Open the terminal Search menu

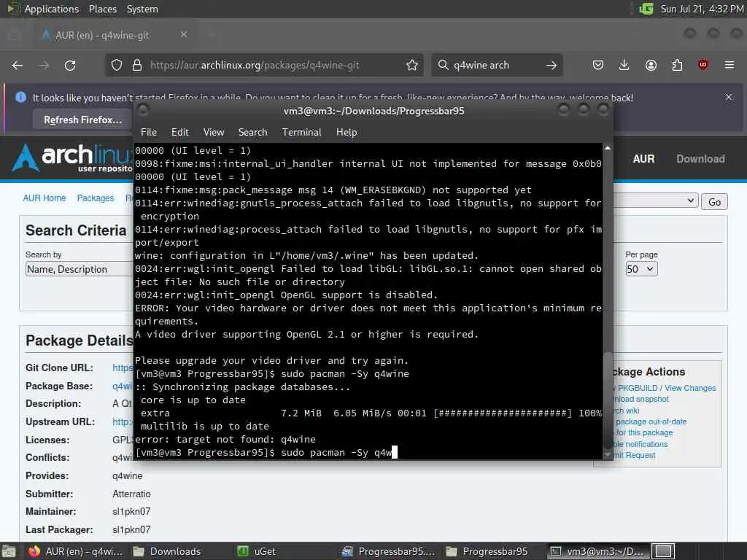[252, 133]
